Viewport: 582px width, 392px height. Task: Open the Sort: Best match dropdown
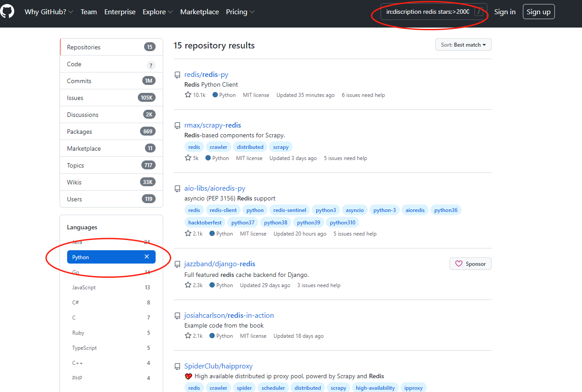463,45
